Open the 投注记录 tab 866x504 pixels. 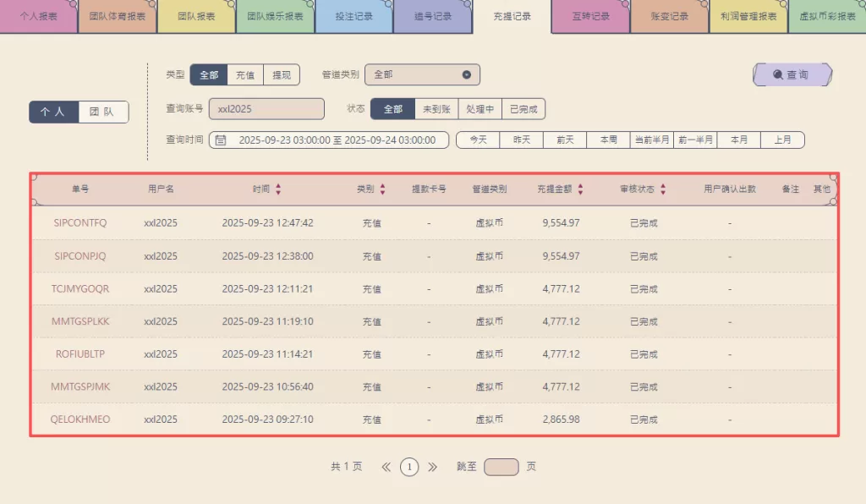(x=354, y=16)
